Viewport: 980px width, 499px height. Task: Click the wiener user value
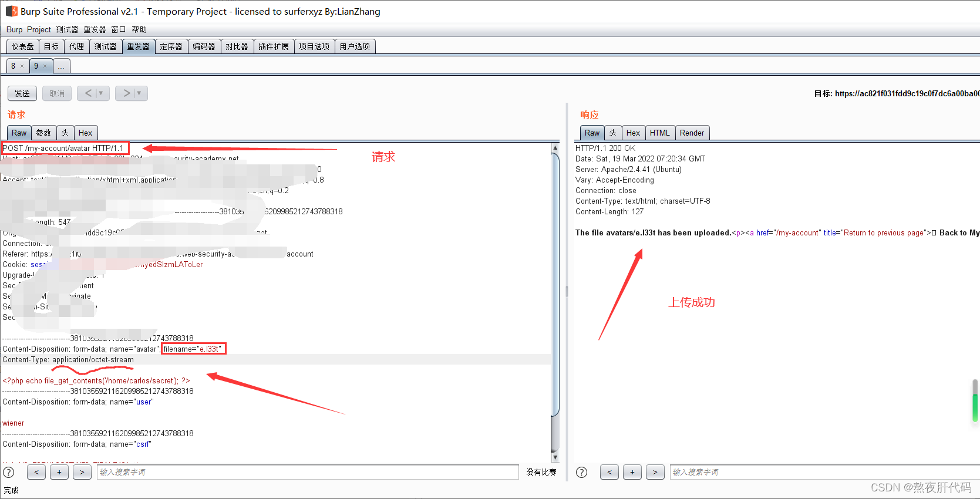click(14, 423)
